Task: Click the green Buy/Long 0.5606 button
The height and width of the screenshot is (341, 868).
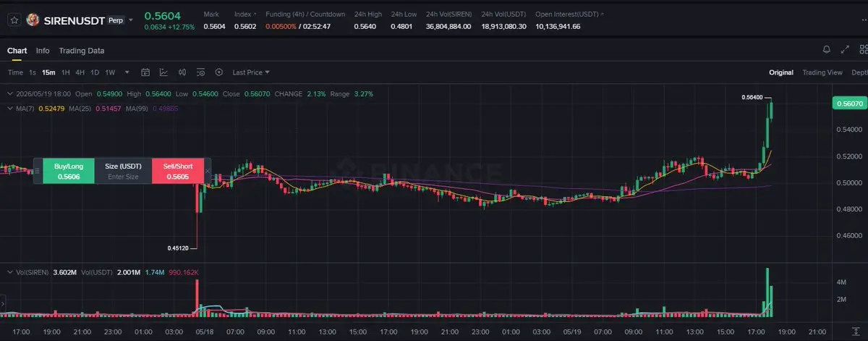Action: [69, 171]
